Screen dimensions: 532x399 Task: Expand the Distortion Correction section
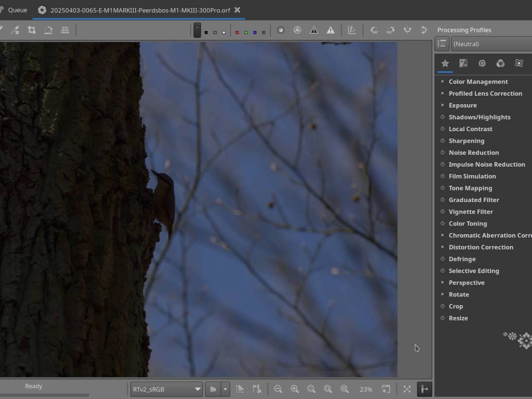coord(442,247)
